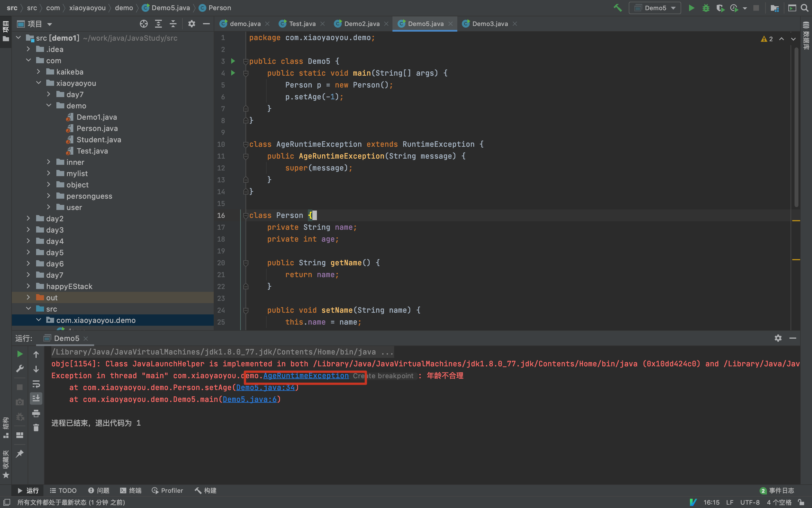The image size is (812, 508).
Task: Run Demo5 with the green play button
Action: point(691,8)
